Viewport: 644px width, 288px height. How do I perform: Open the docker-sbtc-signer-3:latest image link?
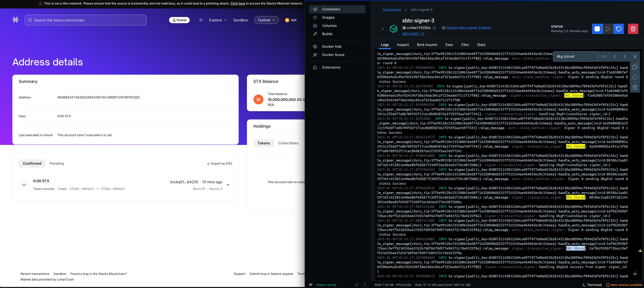tap(468, 28)
